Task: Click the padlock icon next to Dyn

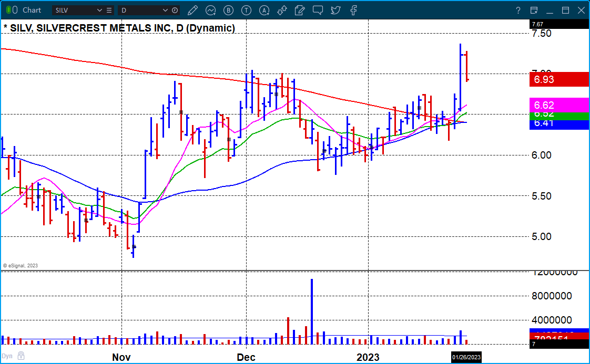Action: [21, 356]
